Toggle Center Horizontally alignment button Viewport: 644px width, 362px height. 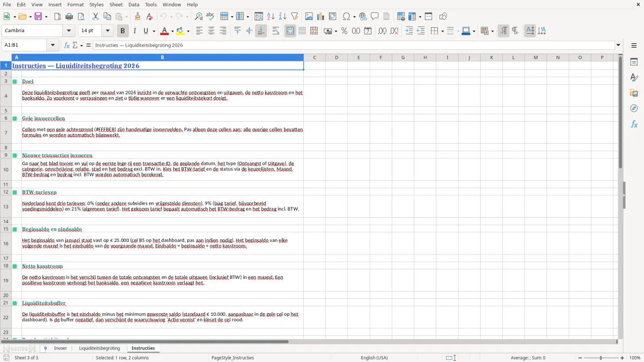211,31
